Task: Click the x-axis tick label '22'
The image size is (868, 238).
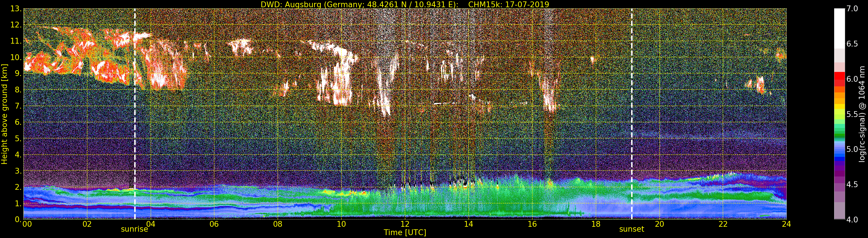Action: tap(723, 224)
